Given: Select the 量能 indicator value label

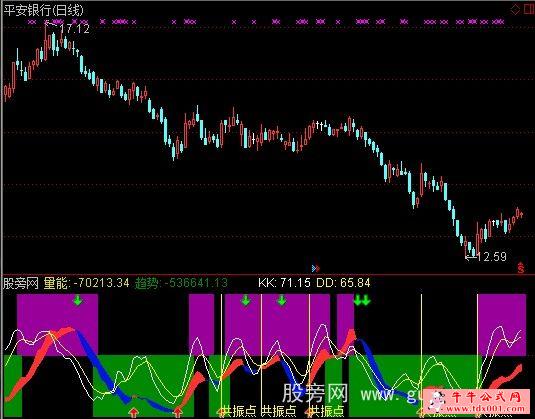Looking at the screenshot, I should pyautogui.click(x=87, y=283).
